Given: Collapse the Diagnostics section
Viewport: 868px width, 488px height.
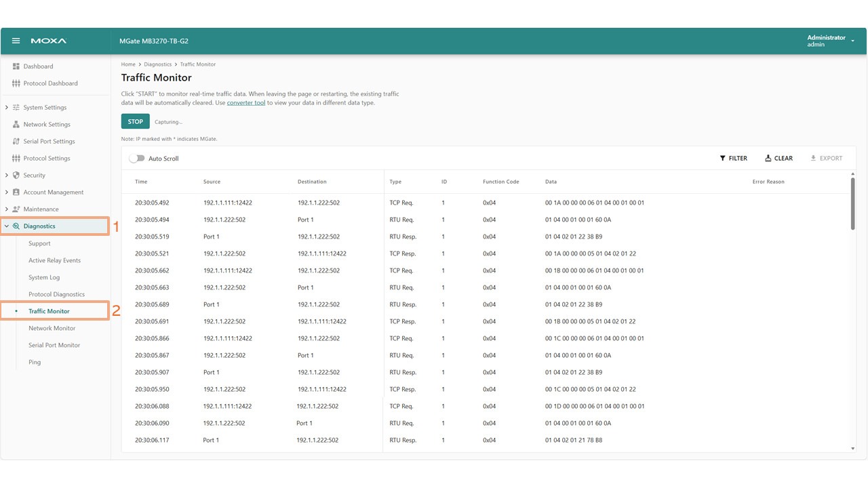Looking at the screenshot, I should tap(7, 226).
